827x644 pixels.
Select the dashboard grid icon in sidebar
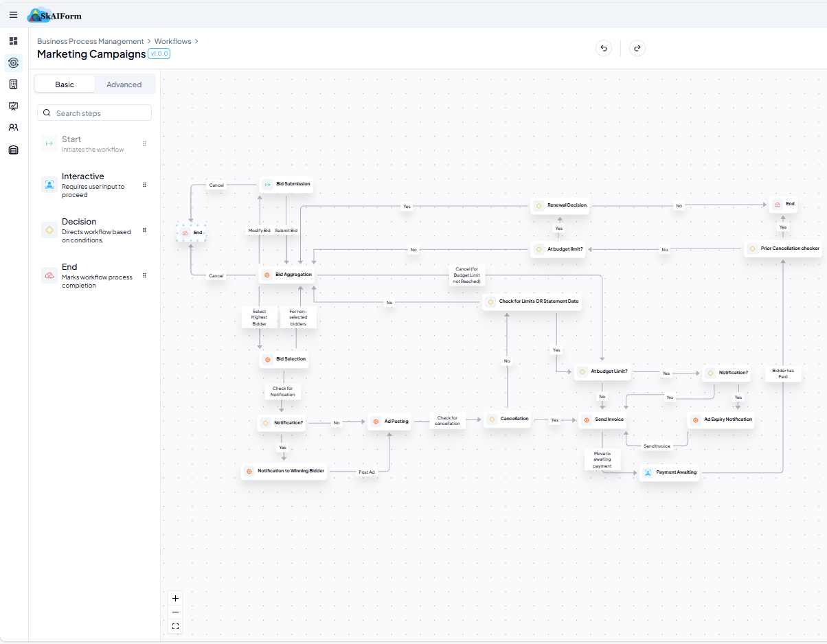click(13, 41)
